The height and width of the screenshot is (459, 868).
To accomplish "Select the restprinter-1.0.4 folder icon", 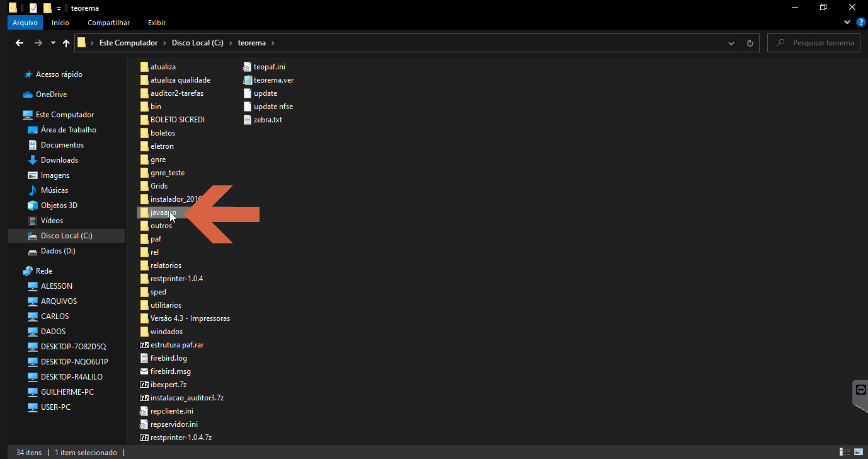I will coord(144,279).
